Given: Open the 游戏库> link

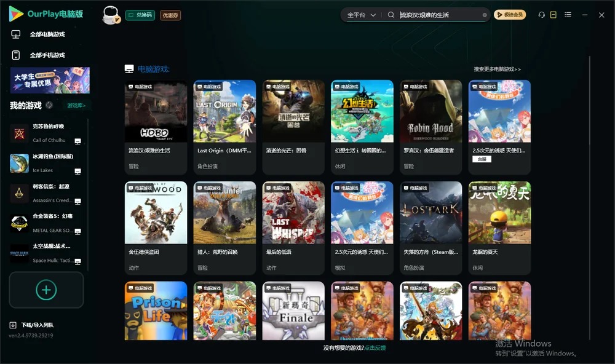Looking at the screenshot, I should (x=76, y=106).
